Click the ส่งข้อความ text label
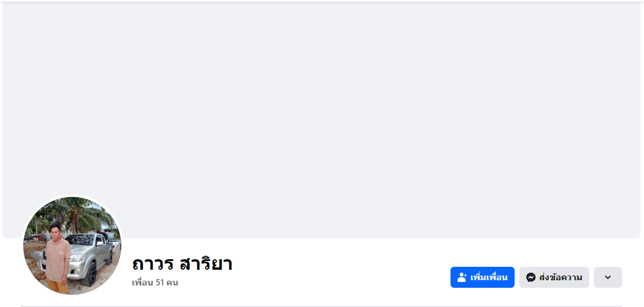The height and width of the screenshot is (307, 644). click(x=560, y=277)
